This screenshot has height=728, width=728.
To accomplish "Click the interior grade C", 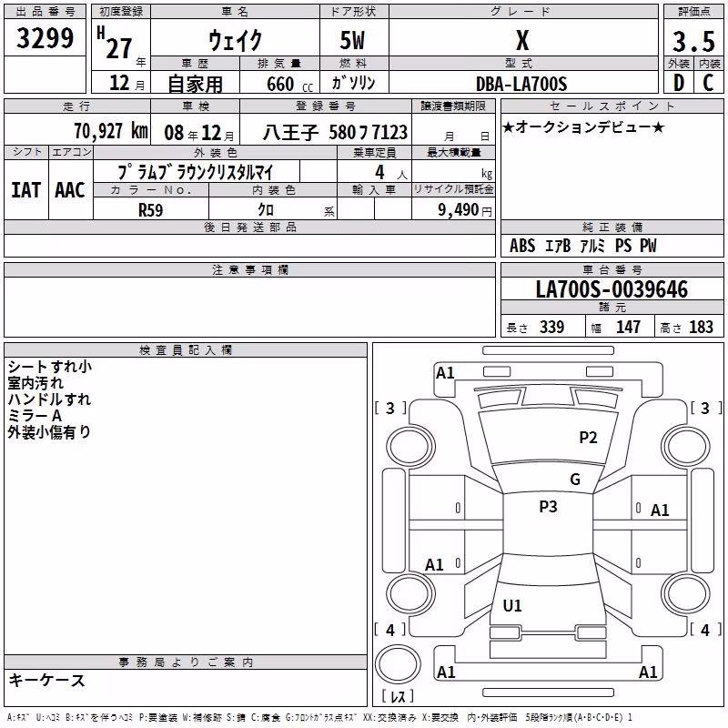I will pos(708,83).
